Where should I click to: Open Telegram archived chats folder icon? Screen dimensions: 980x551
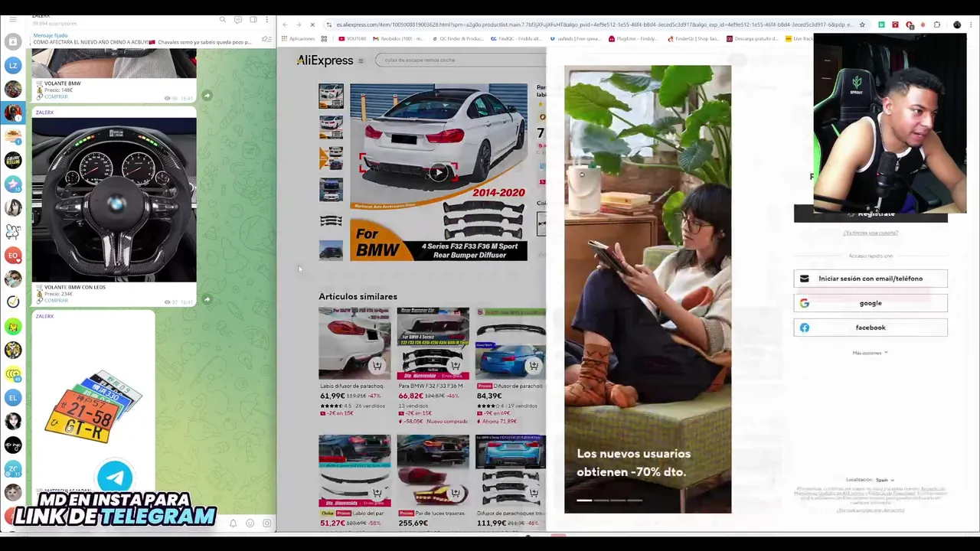13,42
